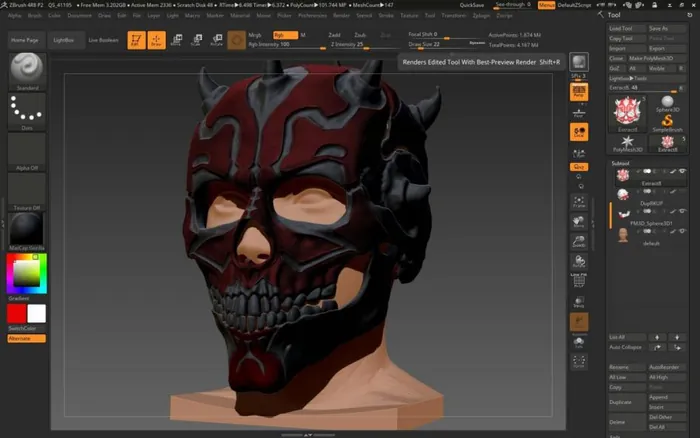Select the Draw mode button
The width and height of the screenshot is (700, 438).
156,40
